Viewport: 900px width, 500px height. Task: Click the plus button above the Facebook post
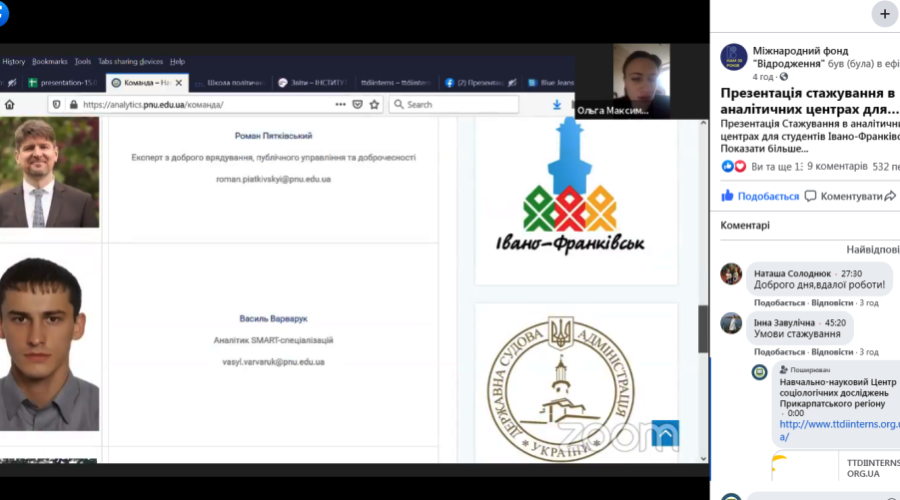[884, 14]
